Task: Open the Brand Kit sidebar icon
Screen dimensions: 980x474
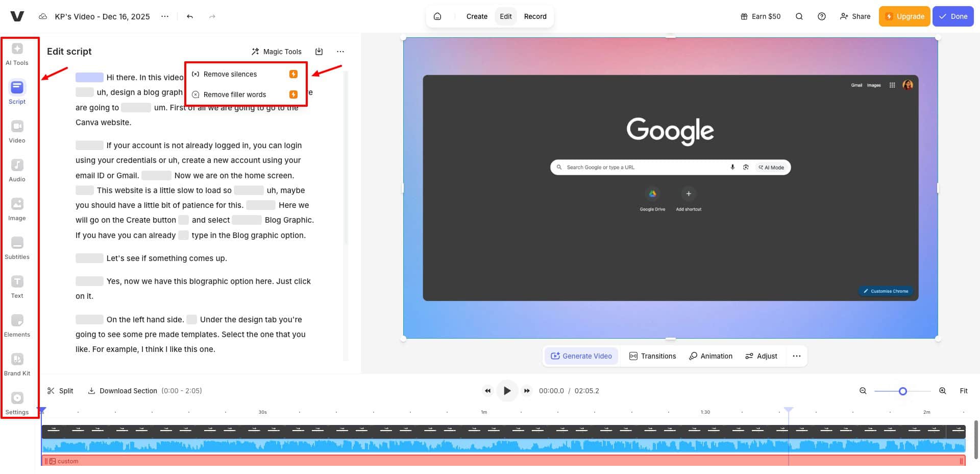Action: pyautogui.click(x=17, y=364)
